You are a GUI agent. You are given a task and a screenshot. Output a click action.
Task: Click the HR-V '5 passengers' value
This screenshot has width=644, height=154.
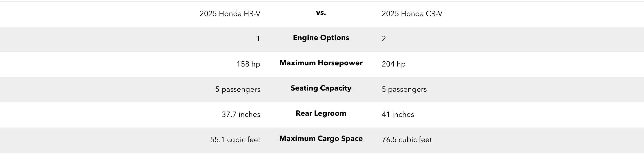[x=238, y=89]
